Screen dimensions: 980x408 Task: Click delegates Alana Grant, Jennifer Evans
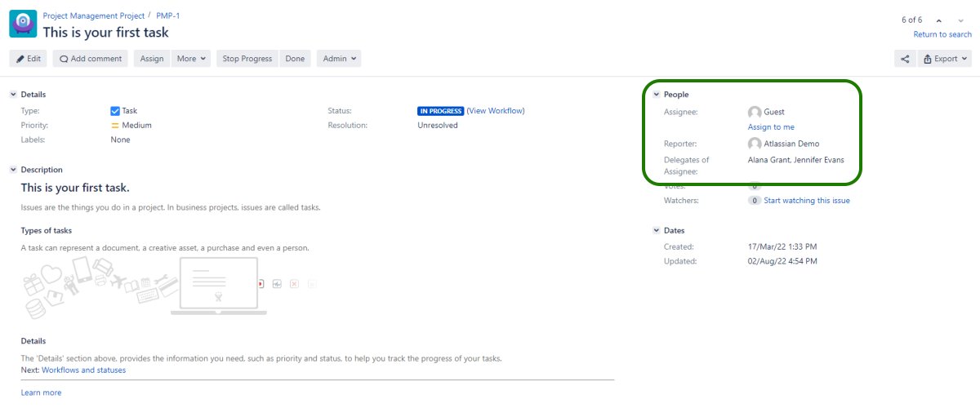pos(796,160)
